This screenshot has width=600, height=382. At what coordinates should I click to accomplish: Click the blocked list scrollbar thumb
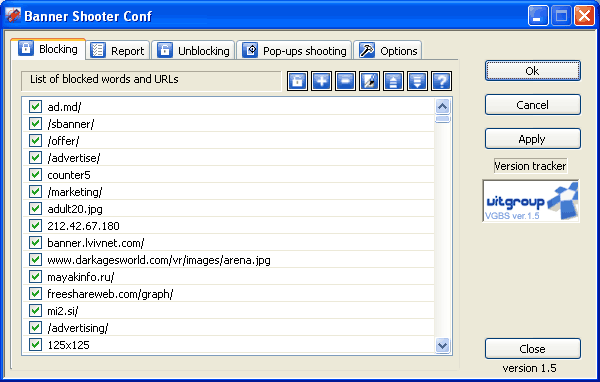pyautogui.click(x=442, y=119)
